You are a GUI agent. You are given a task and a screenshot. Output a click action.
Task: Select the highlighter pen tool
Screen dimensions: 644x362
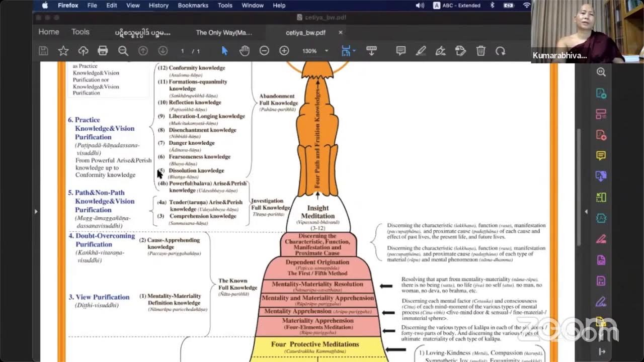[421, 51]
